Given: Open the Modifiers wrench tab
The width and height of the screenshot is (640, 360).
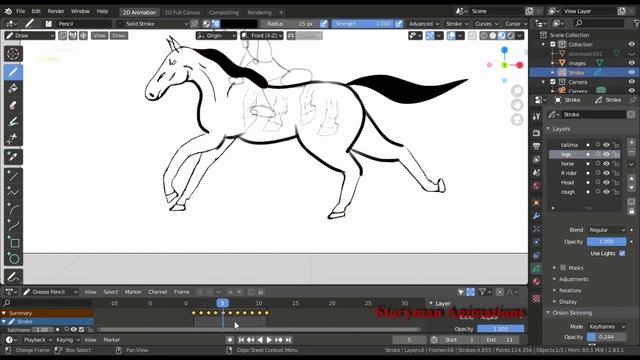Looking at the screenshot, I should 536,216.
